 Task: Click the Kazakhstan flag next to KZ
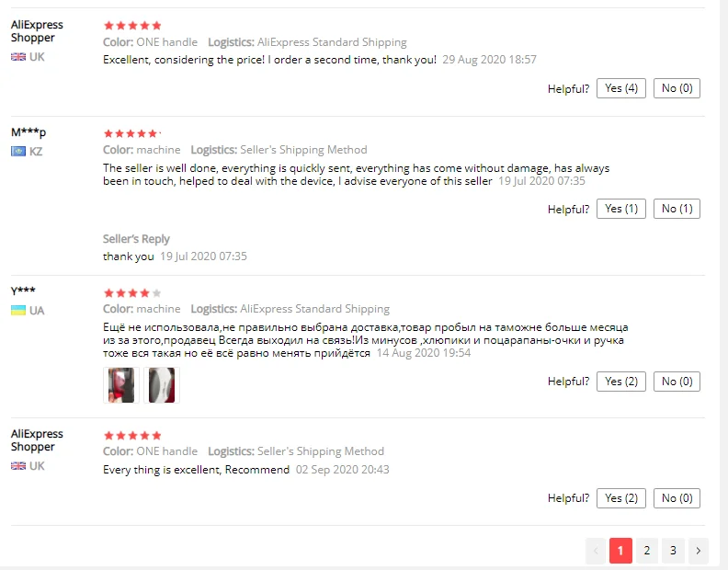click(18, 152)
